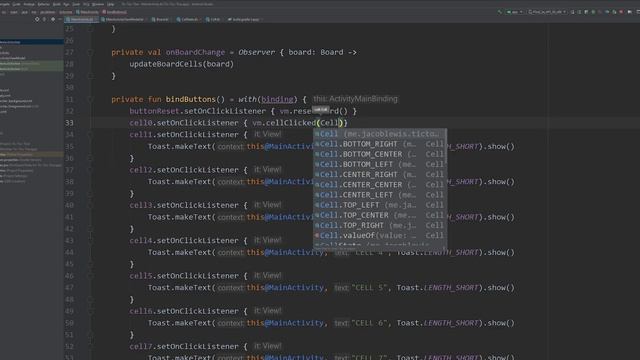Click the fold end marker at line 36

(91, 158)
